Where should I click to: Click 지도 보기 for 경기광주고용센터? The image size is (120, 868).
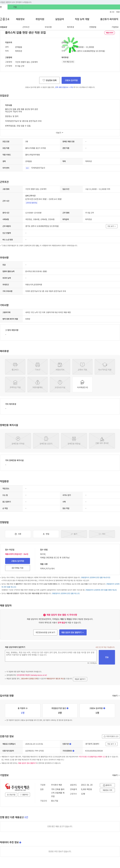(111, 744)
